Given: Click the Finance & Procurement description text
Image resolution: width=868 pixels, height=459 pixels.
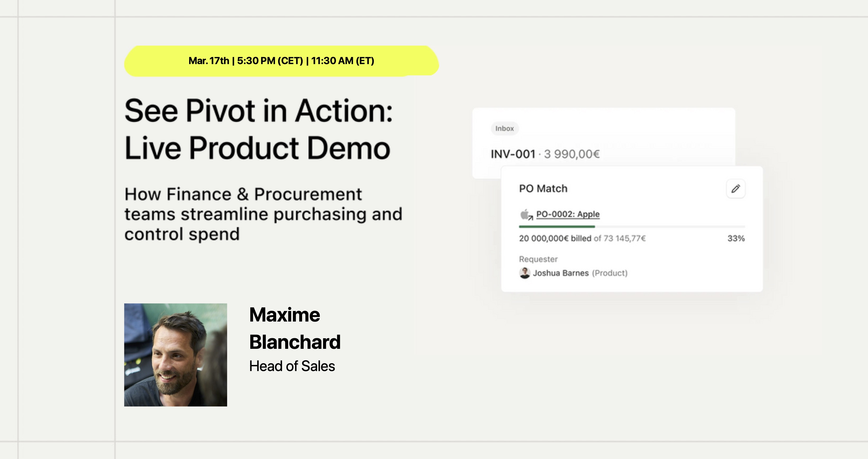Looking at the screenshot, I should pos(263,214).
